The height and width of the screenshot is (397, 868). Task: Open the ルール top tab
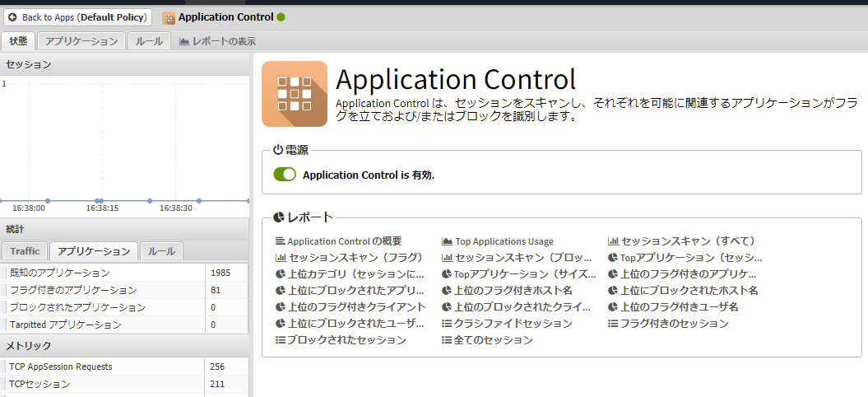(149, 41)
